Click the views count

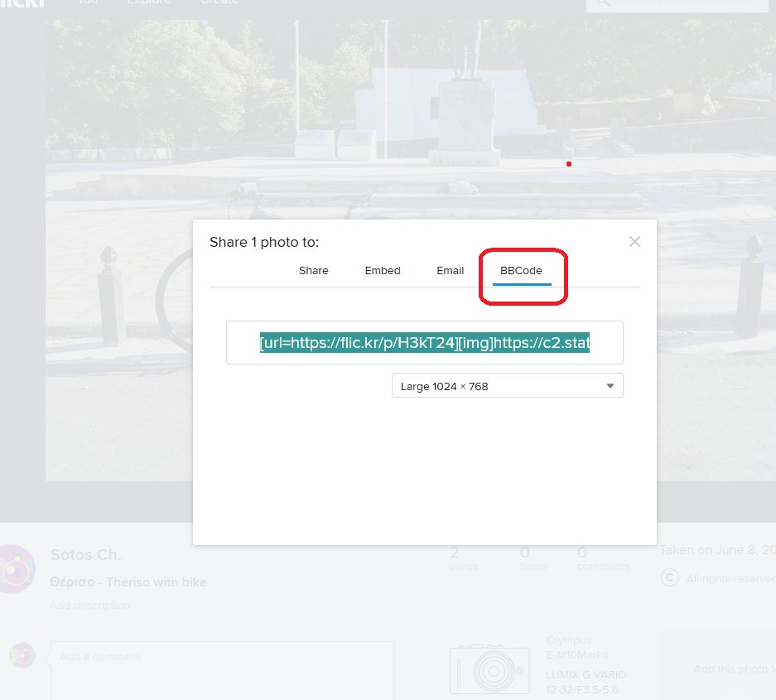[464, 558]
